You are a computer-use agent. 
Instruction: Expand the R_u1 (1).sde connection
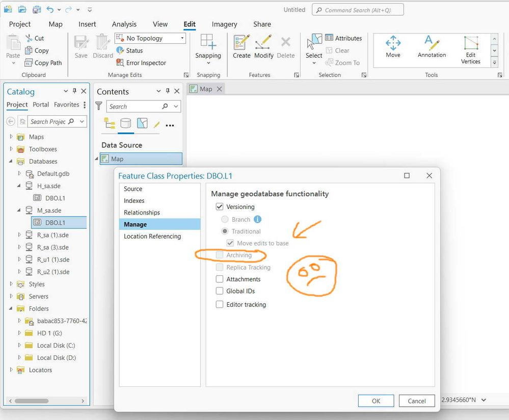coord(19,259)
